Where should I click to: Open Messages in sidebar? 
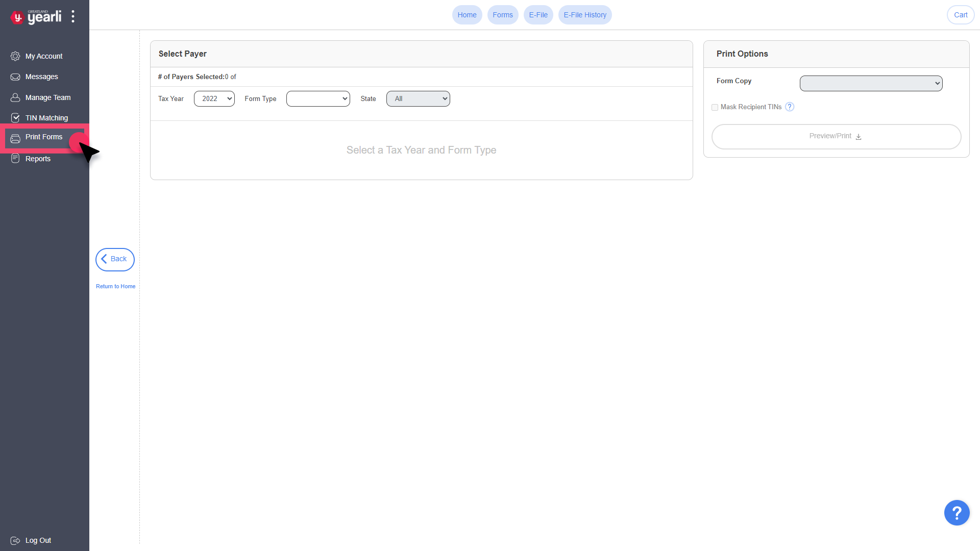click(x=42, y=77)
